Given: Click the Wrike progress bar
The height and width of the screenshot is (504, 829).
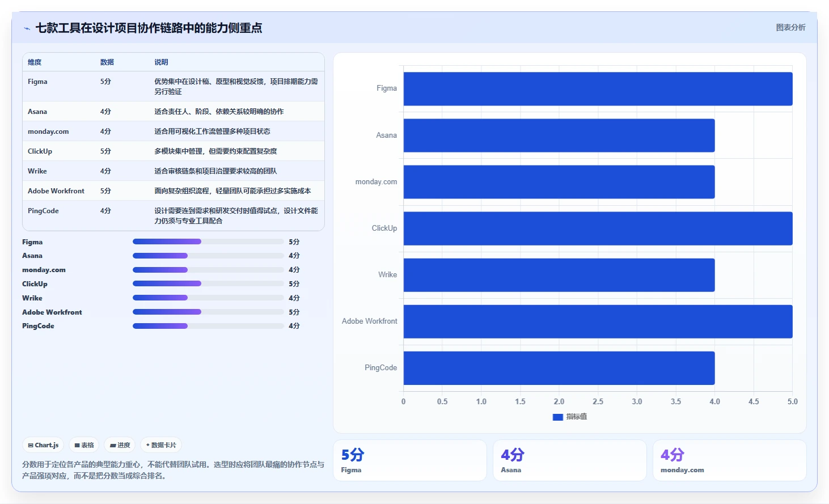Looking at the screenshot, I should (x=208, y=298).
